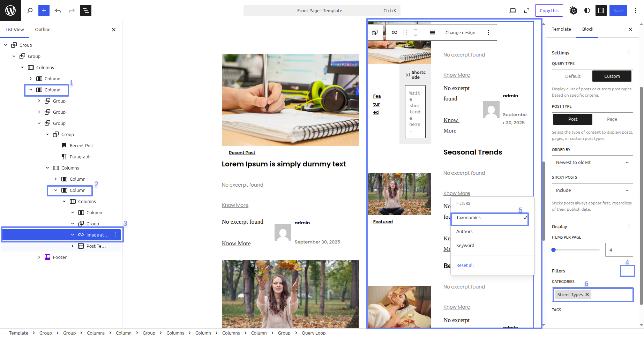Click the Tags input field

click(592, 322)
